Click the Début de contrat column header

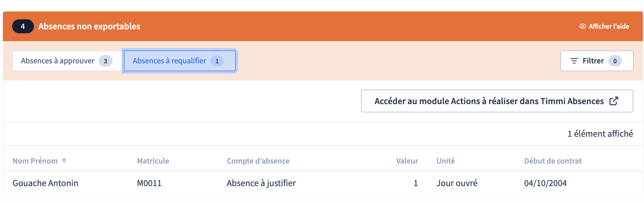[x=553, y=161]
